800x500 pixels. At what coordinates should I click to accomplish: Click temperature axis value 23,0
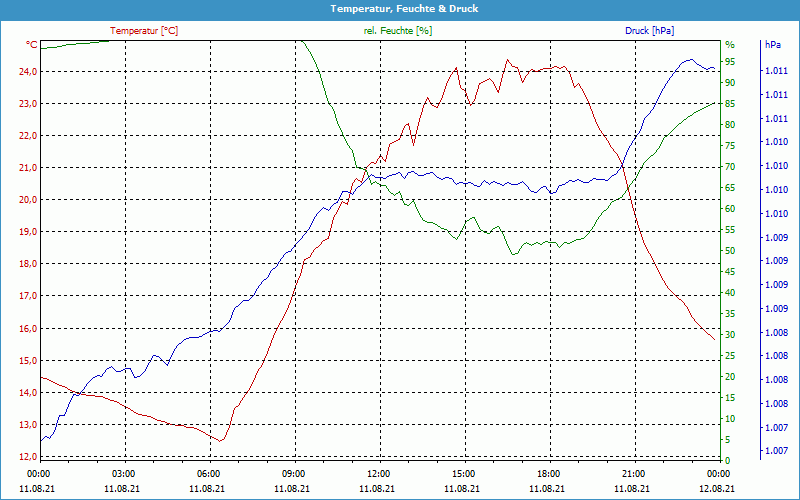pos(29,104)
